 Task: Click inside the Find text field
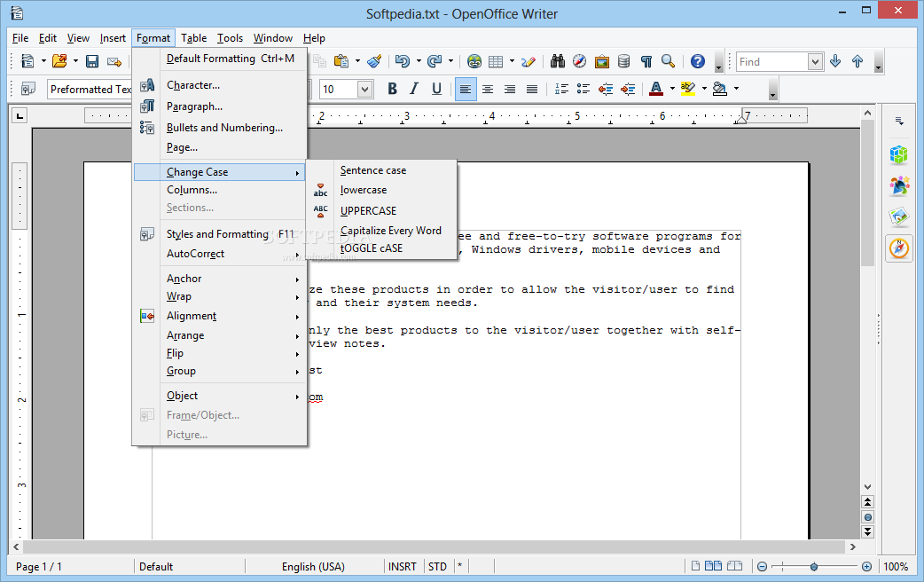click(x=772, y=61)
